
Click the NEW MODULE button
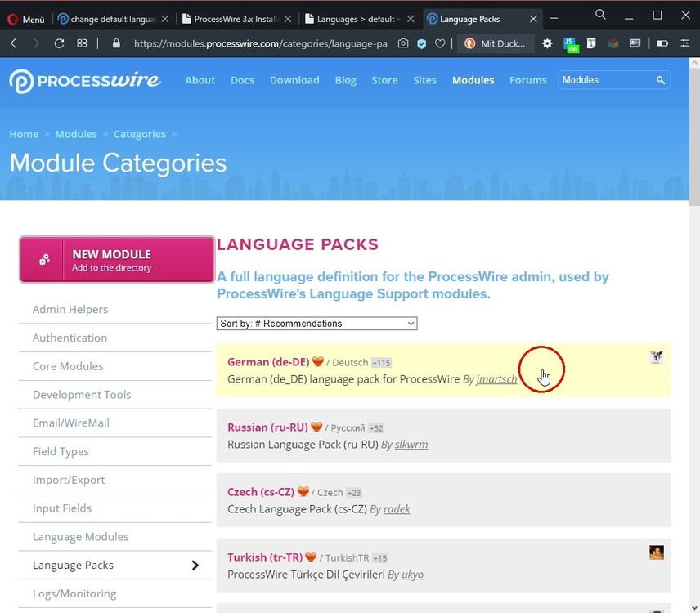[117, 260]
